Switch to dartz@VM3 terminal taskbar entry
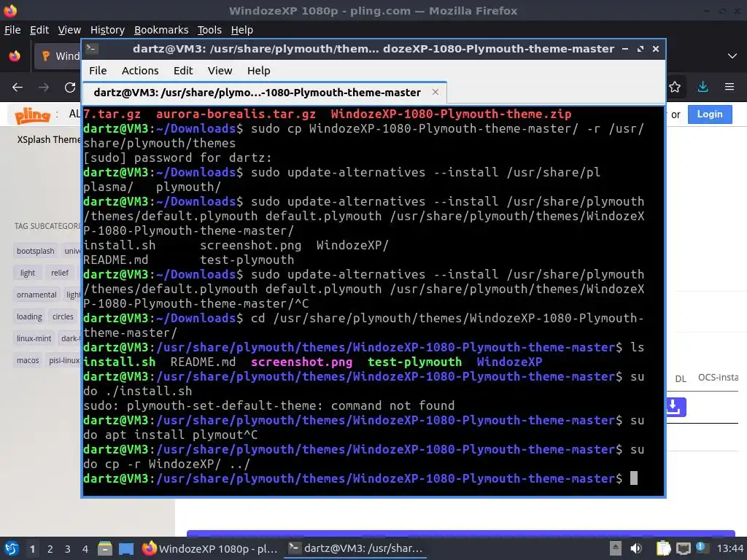The height and width of the screenshot is (560, 747). tap(355, 548)
